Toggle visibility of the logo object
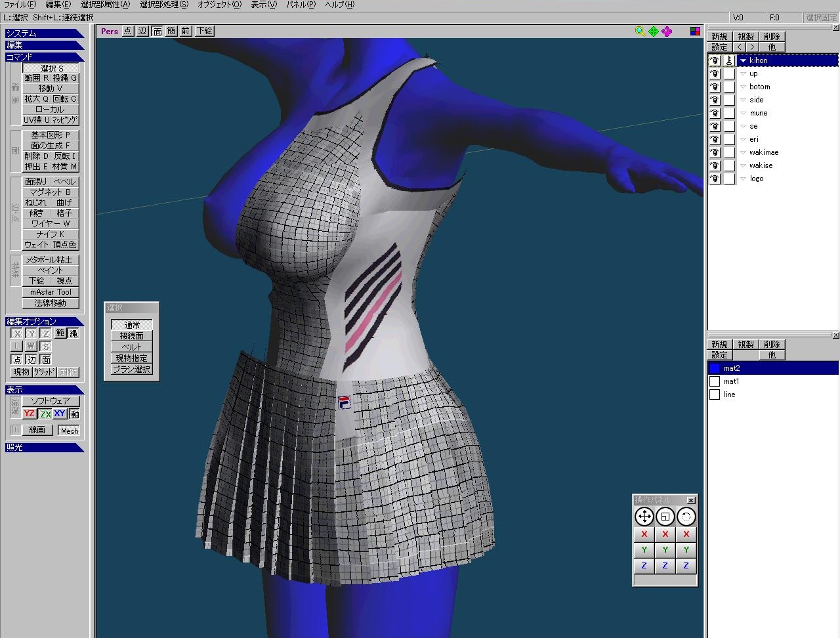This screenshot has height=638, width=840. (x=714, y=179)
